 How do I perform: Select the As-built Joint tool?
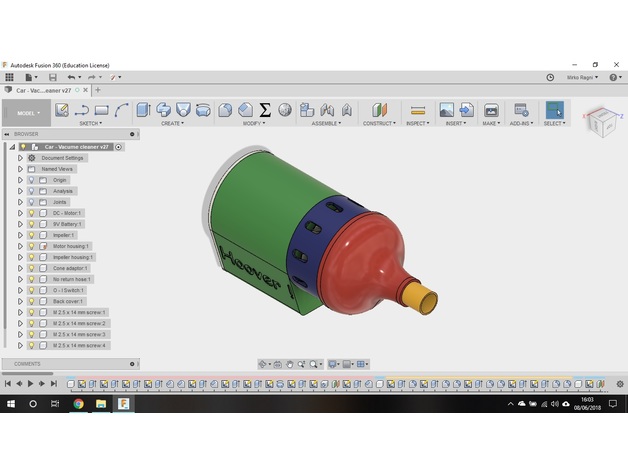pyautogui.click(x=347, y=110)
